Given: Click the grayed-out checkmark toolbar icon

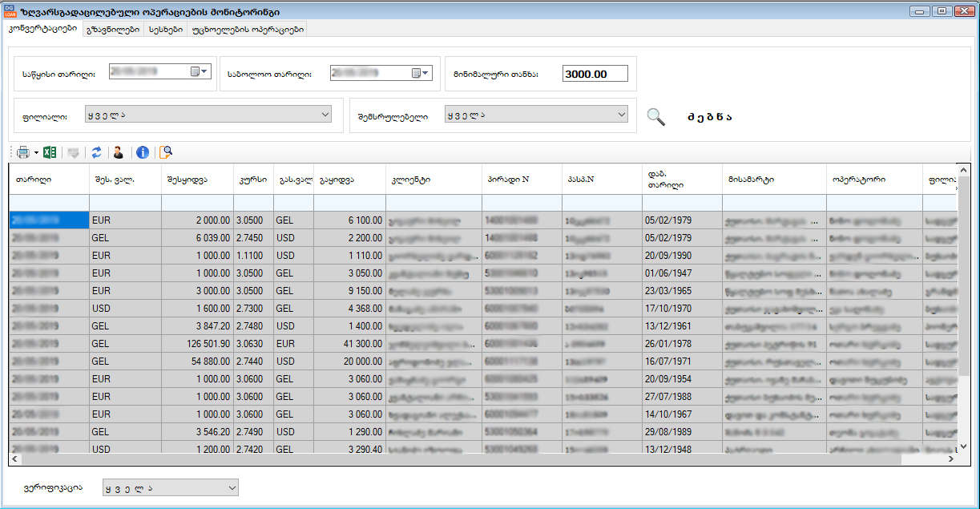Looking at the screenshot, I should point(74,152).
